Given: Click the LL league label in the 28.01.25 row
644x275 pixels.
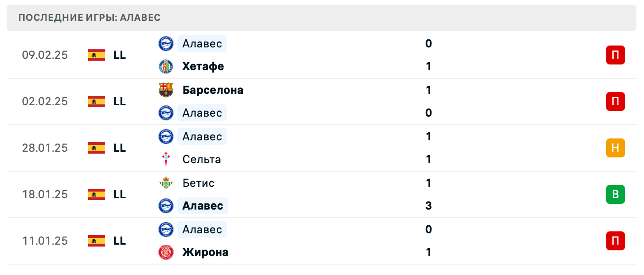Looking at the screenshot, I should point(120,148).
